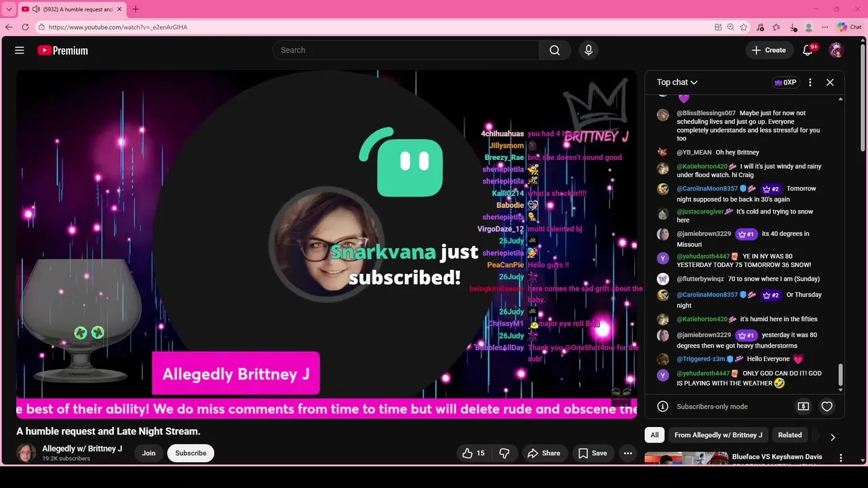
Task: Open browser settings and more menu
Action: (825, 27)
